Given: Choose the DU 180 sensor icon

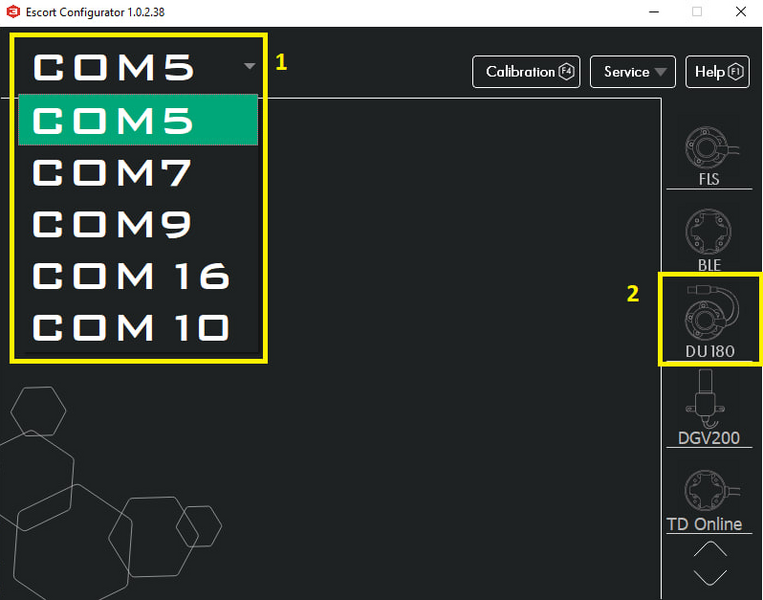Looking at the screenshot, I should click(x=709, y=322).
